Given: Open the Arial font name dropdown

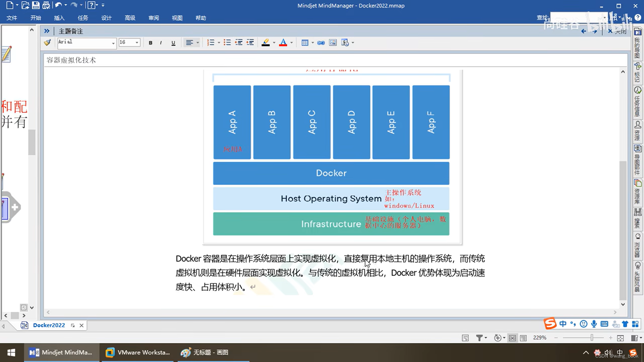Looking at the screenshot, I should click(113, 43).
